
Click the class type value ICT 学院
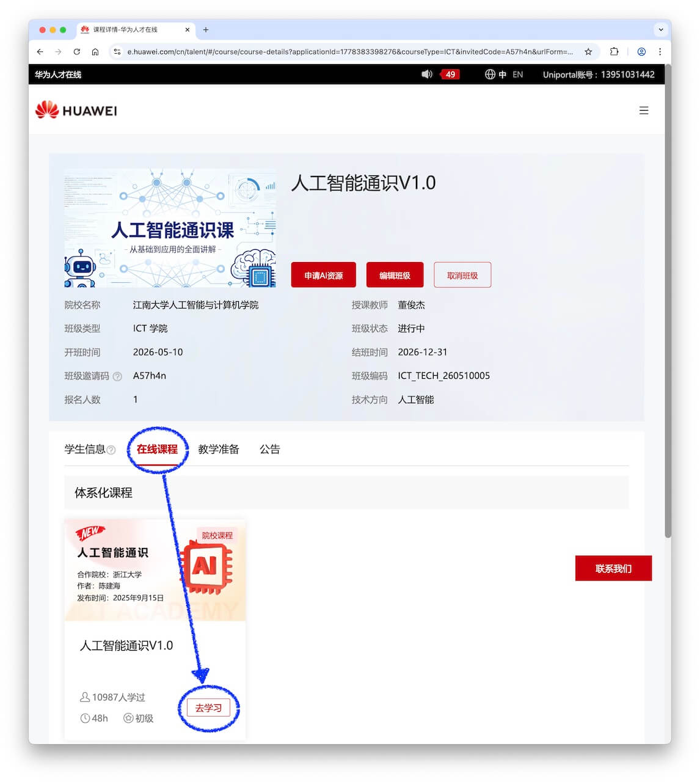click(x=150, y=329)
